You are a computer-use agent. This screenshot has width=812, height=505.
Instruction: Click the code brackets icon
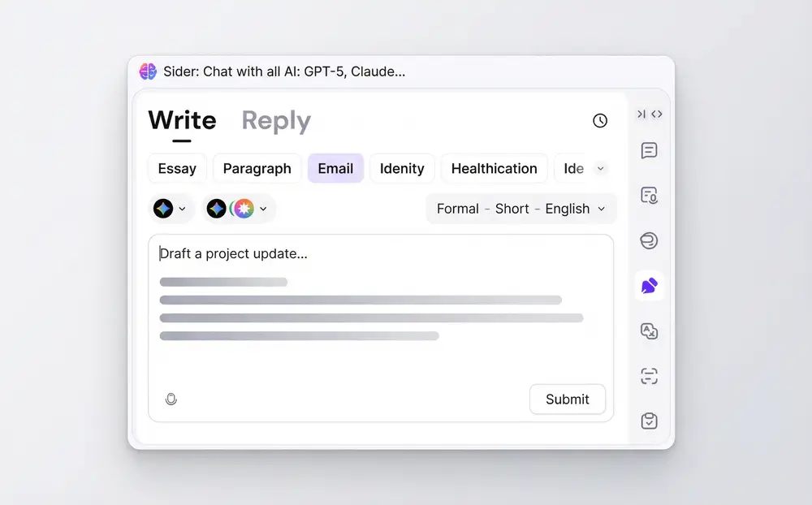tap(657, 114)
